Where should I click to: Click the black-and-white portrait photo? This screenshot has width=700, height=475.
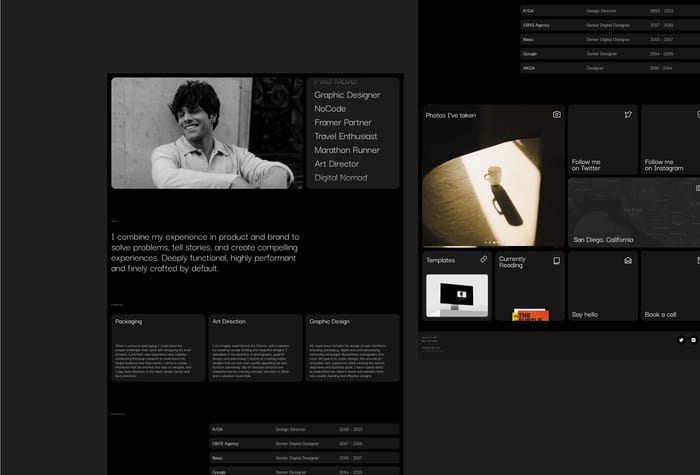tap(207, 133)
